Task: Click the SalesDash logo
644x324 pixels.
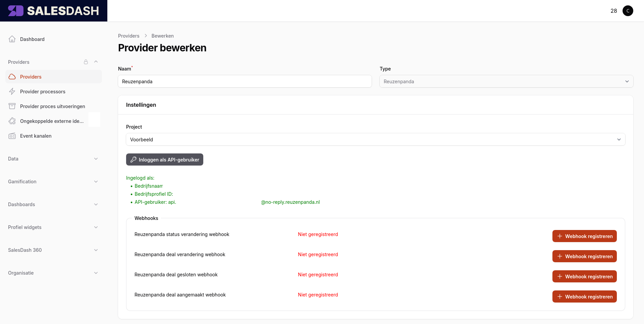Action: [x=54, y=11]
